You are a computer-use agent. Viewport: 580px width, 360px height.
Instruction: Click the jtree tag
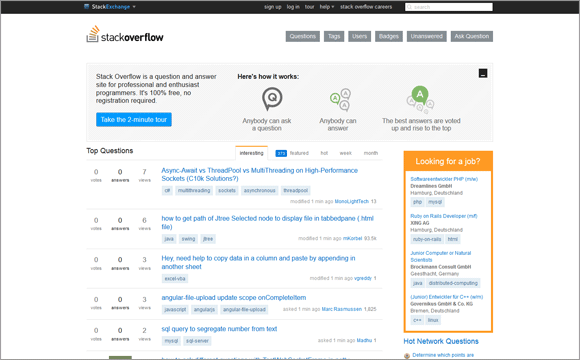[208, 239]
